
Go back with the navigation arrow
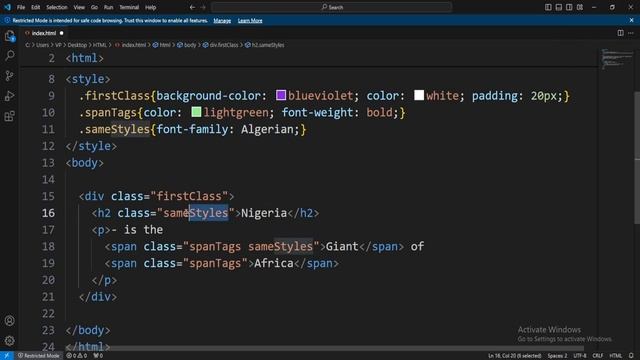(x=192, y=7)
